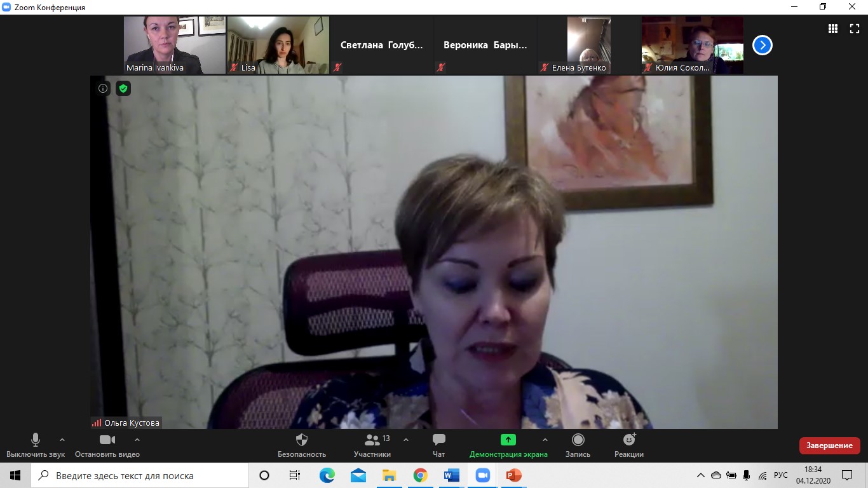Mute microphone with Выключить звук
Screen dimensions: 868x488
tap(36, 445)
